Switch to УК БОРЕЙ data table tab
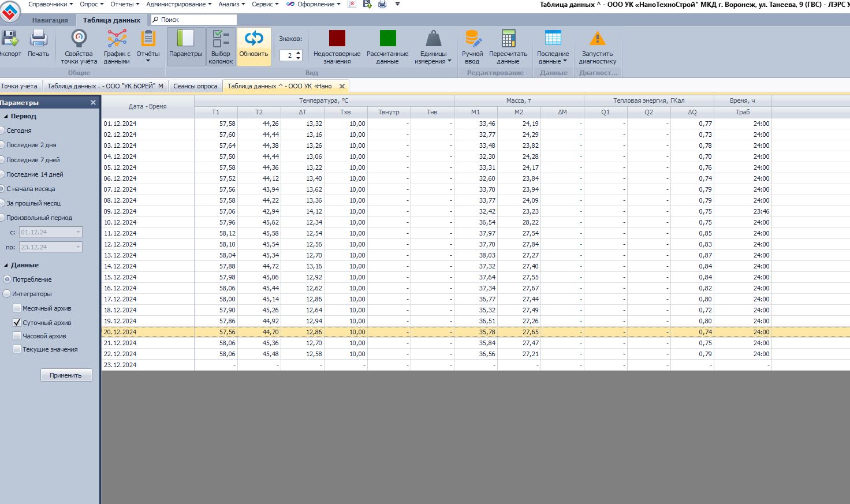The image size is (850, 504). tap(105, 86)
